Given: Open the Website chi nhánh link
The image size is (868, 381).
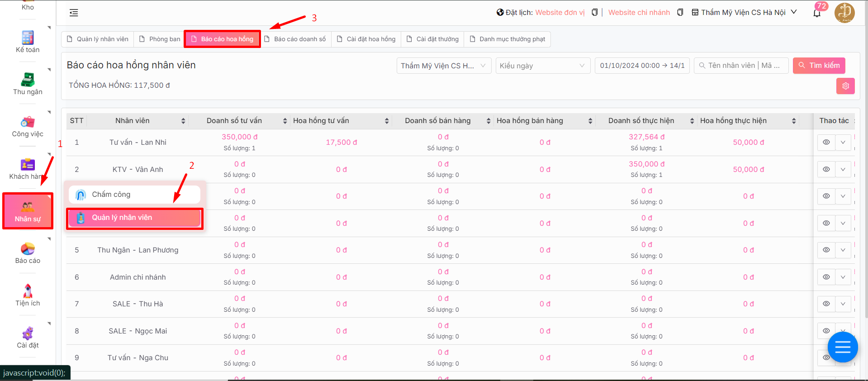Looking at the screenshot, I should (x=639, y=13).
